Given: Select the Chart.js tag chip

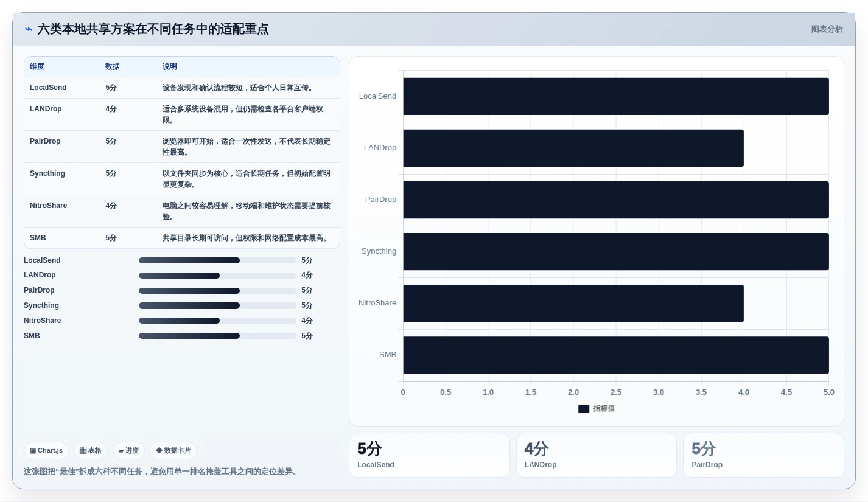Looking at the screenshot, I should pos(46,450).
